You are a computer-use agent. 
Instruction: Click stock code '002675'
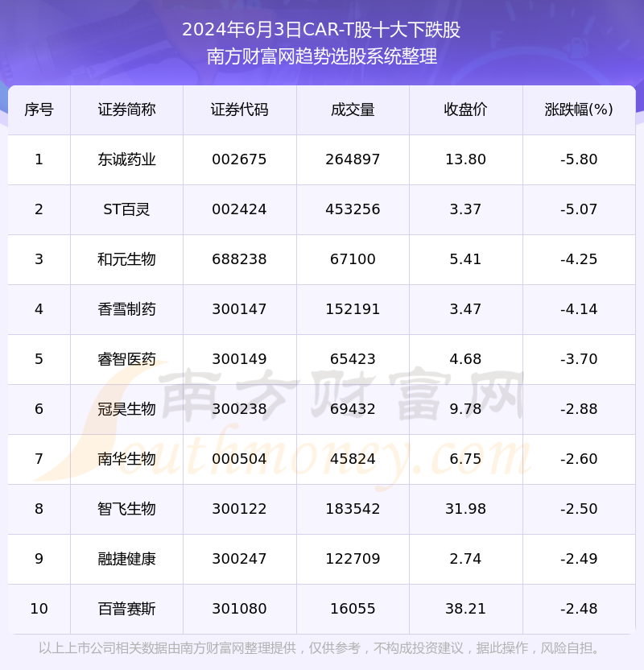pyautogui.click(x=239, y=159)
